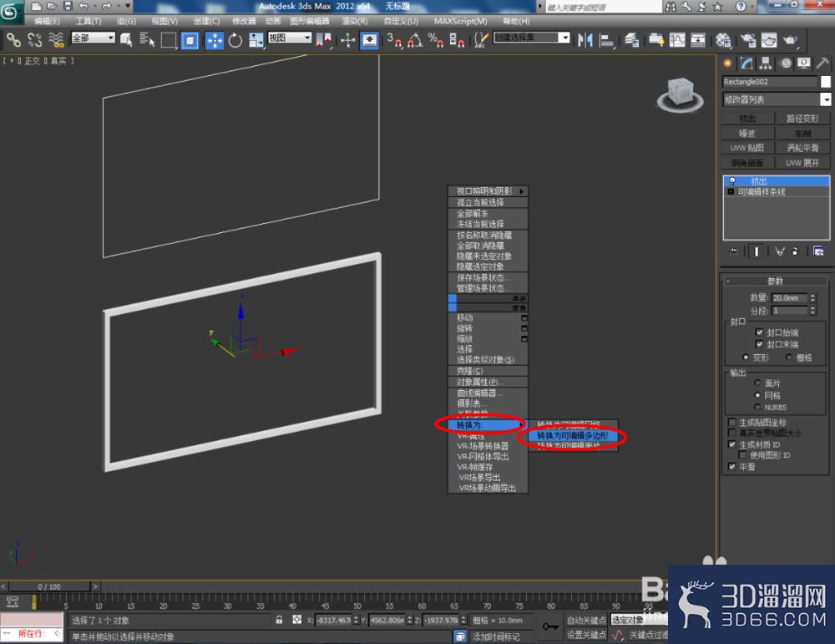The image size is (835, 644).
Task: Select NURBS output option
Action: [x=757, y=407]
